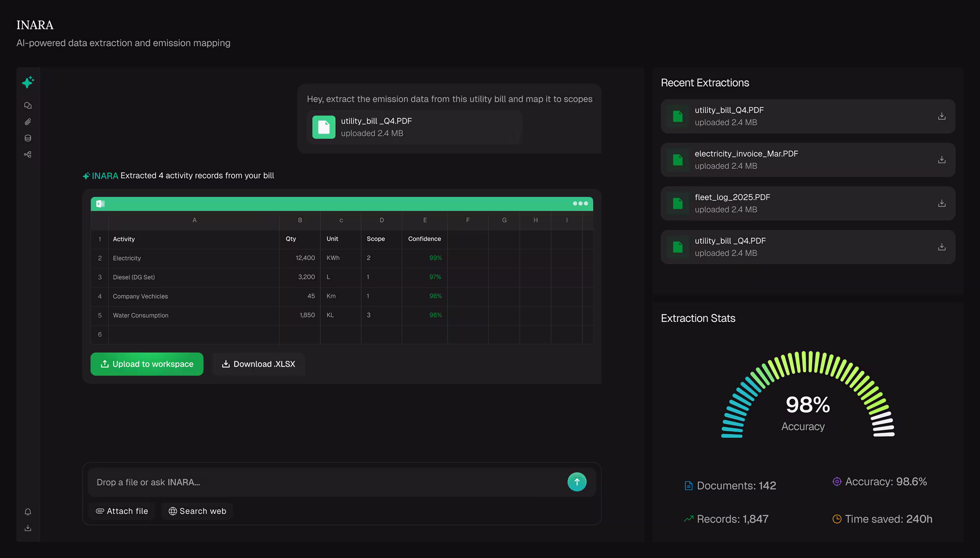Click the sidebar download tray icon
The image size is (980, 558).
point(28,528)
